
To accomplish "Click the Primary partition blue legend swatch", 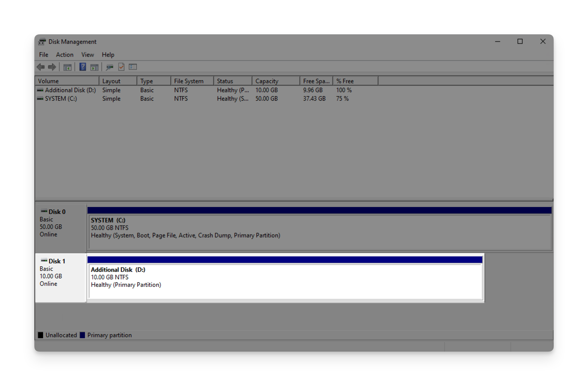I will click(82, 335).
